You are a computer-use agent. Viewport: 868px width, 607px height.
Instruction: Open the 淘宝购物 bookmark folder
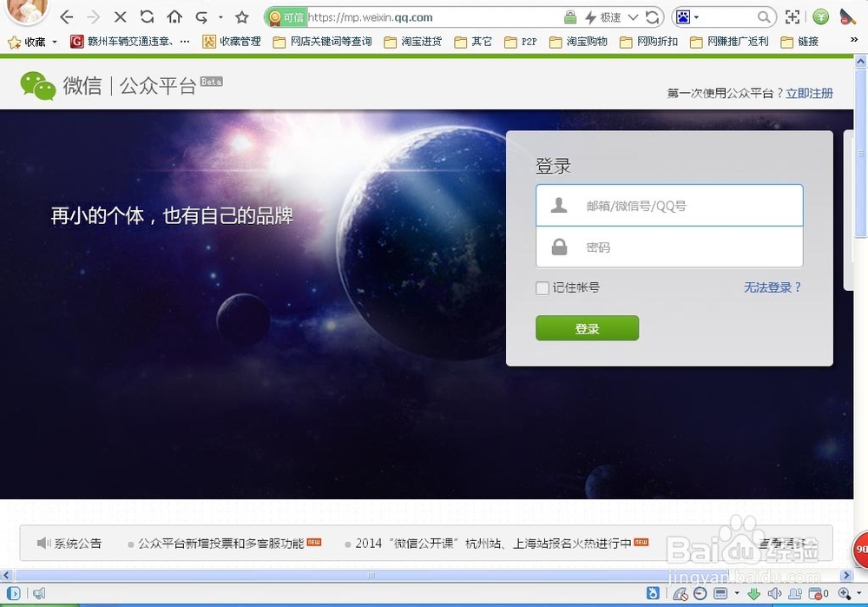578,42
